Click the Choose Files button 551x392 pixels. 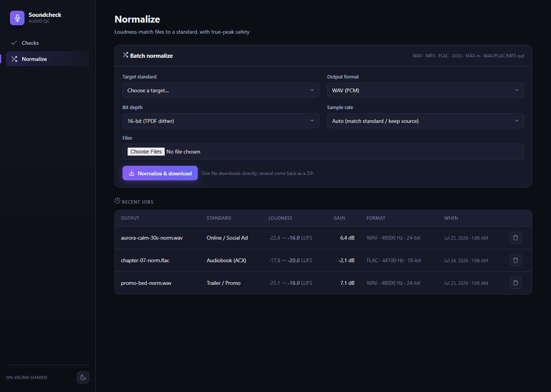[x=146, y=152]
